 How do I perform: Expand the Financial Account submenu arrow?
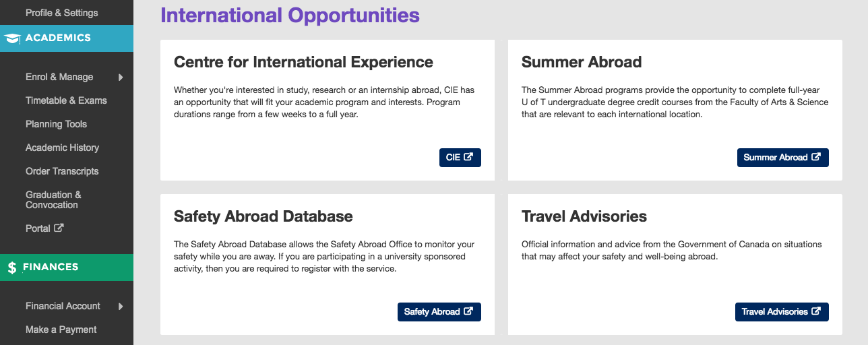click(x=121, y=307)
